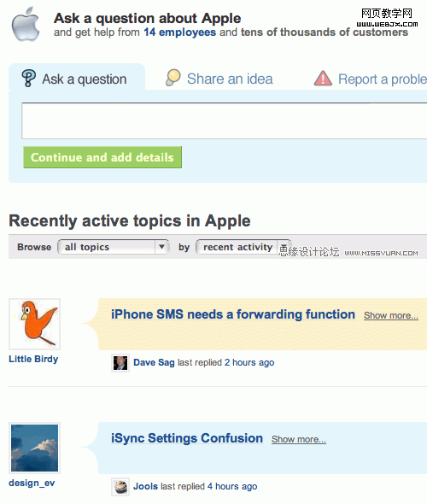Open the 14 employees link
Screen dimensions: 427x504
coord(180,32)
